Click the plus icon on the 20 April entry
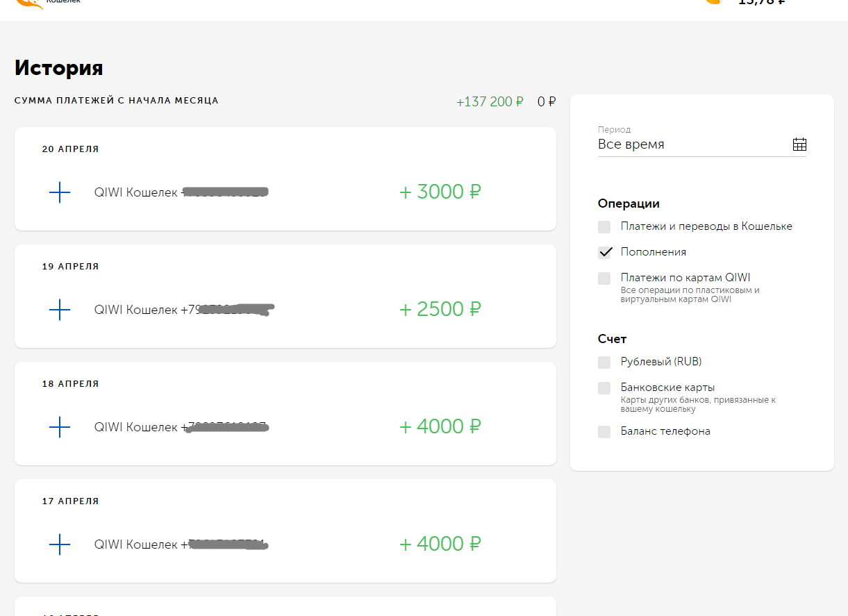This screenshot has height=616, width=848. (60, 192)
